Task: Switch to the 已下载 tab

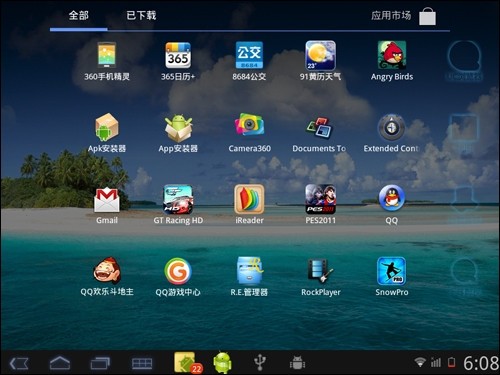Action: [x=141, y=15]
